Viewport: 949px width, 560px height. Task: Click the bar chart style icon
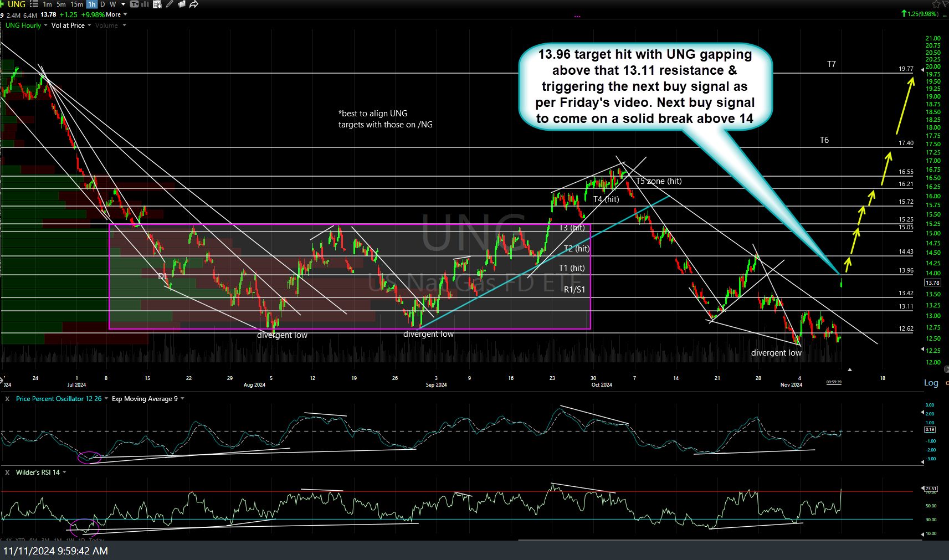click(x=145, y=4)
